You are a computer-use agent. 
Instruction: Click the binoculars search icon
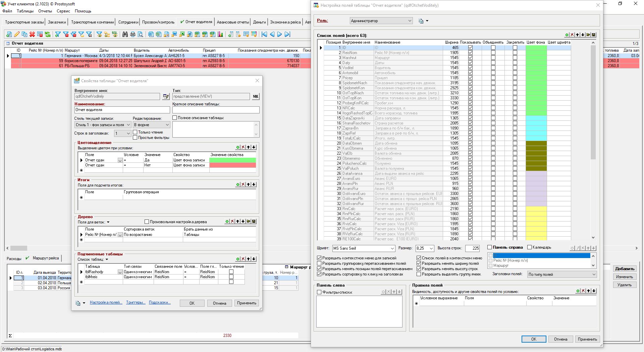click(125, 34)
